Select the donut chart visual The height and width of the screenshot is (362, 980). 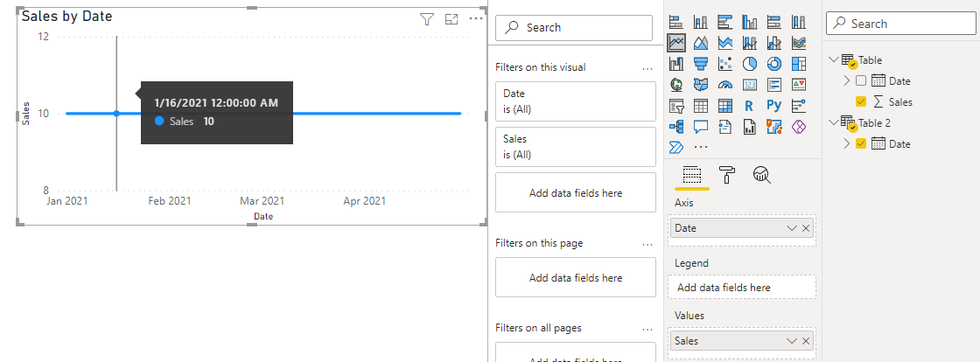point(773,64)
